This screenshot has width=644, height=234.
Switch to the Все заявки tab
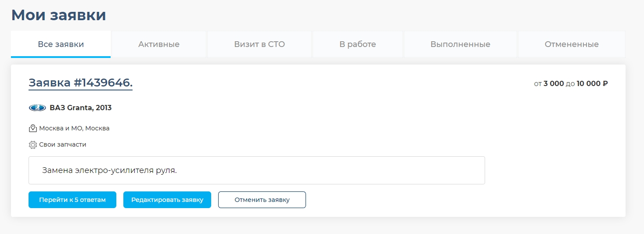point(61,44)
